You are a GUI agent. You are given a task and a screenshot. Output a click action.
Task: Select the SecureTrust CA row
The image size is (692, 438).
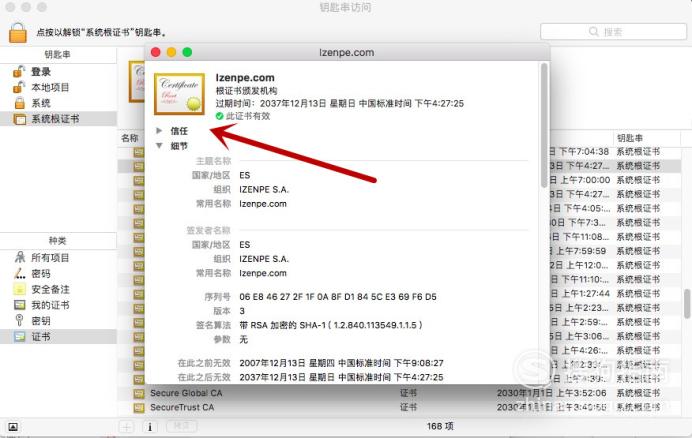pyautogui.click(x=399, y=407)
